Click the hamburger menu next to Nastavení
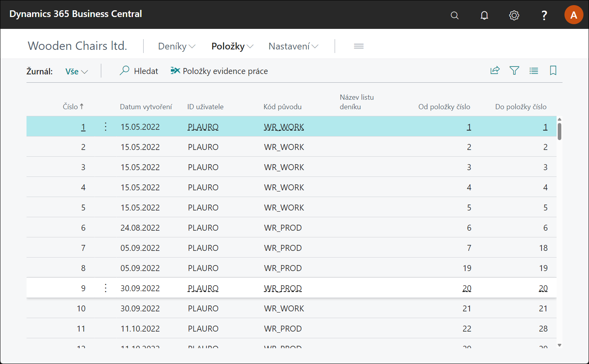 pyautogui.click(x=359, y=46)
